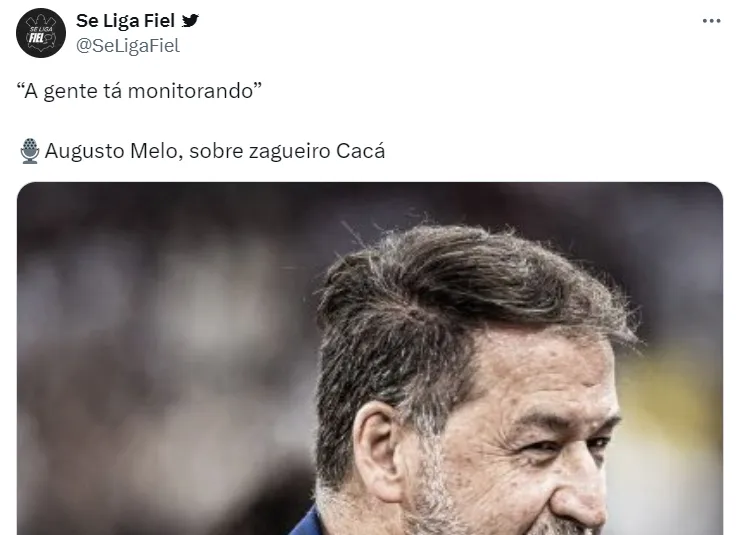Click the Twitter bird badge beside name
The image size is (736, 535).
(190, 21)
